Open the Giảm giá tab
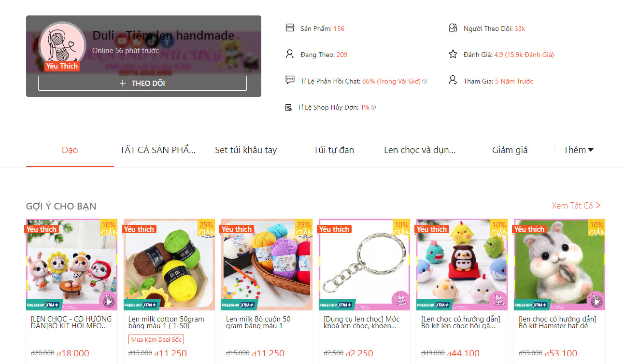Screen dimensions: 625x364 [x=510, y=150]
